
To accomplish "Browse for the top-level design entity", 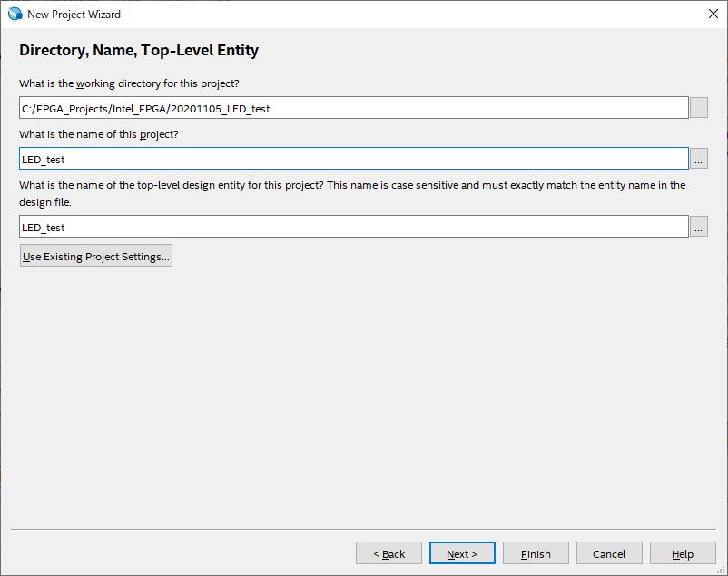I will [699, 227].
